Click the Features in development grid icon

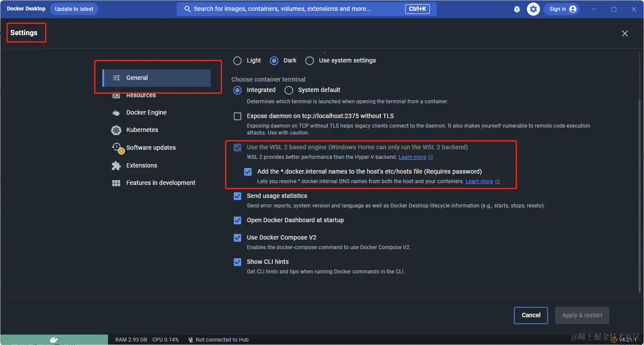pyautogui.click(x=116, y=183)
